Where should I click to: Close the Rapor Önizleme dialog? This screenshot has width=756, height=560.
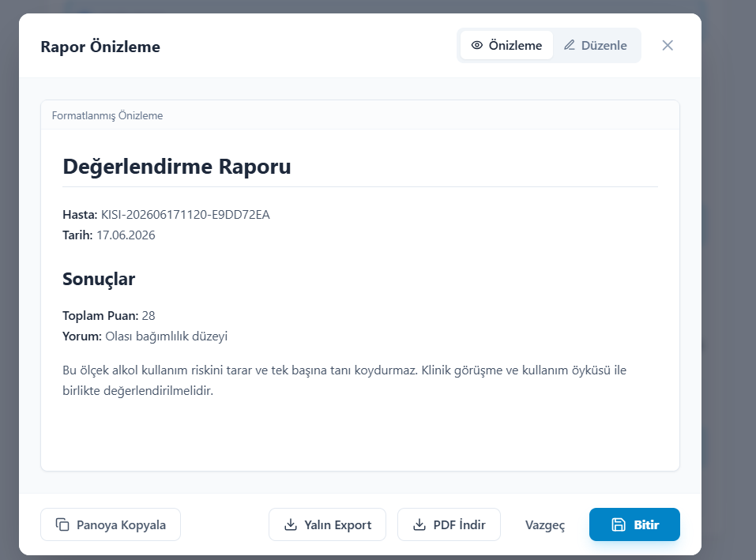pos(668,45)
